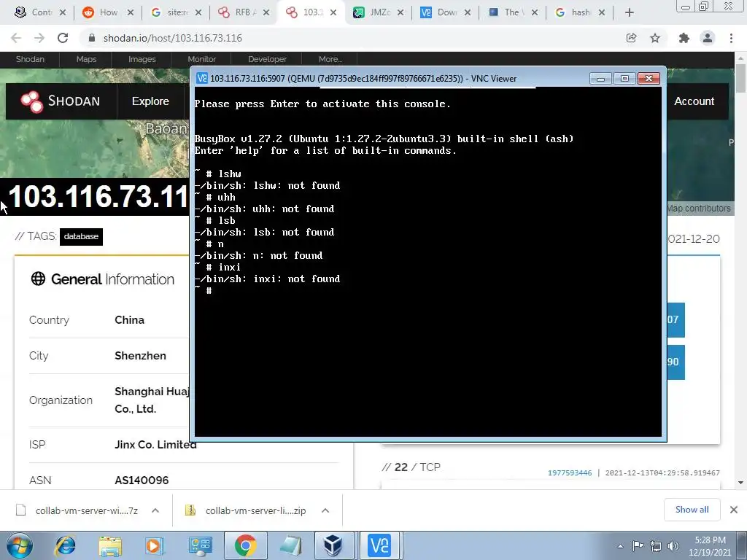Go back using browser back arrow
The height and width of the screenshot is (560, 747).
[x=16, y=38]
